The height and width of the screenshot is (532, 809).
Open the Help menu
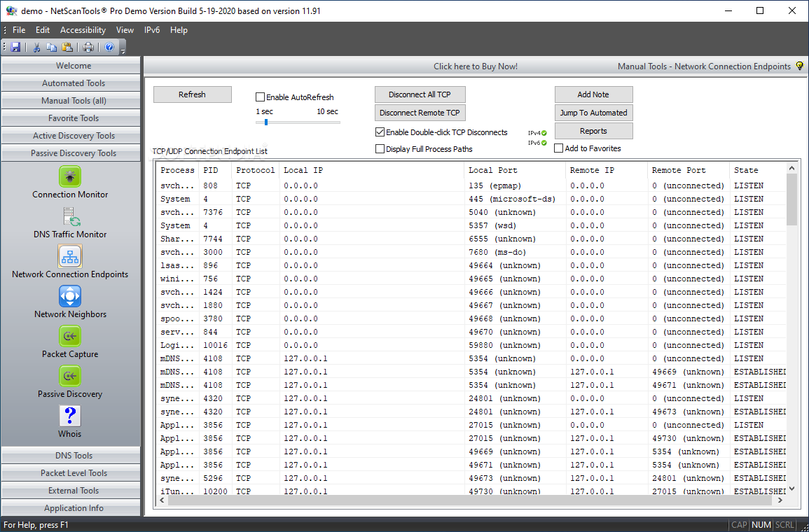179,30
